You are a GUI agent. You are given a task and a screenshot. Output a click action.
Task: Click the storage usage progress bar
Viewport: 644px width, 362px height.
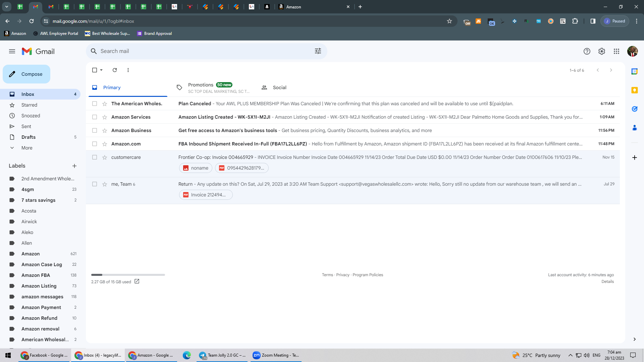pos(128,275)
